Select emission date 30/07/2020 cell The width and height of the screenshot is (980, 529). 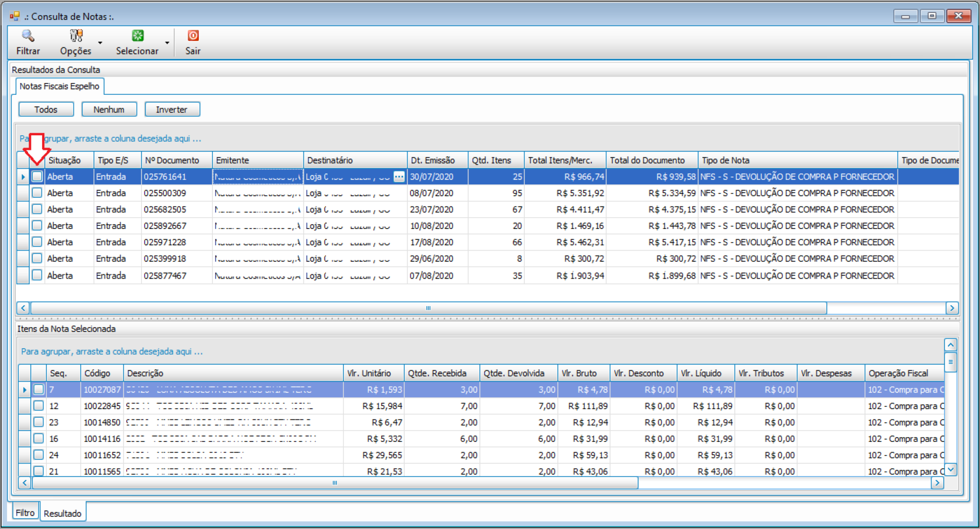pyautogui.click(x=437, y=177)
